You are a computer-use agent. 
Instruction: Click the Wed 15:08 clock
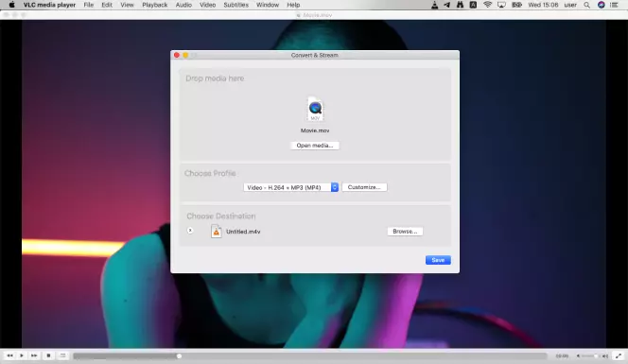pyautogui.click(x=543, y=5)
